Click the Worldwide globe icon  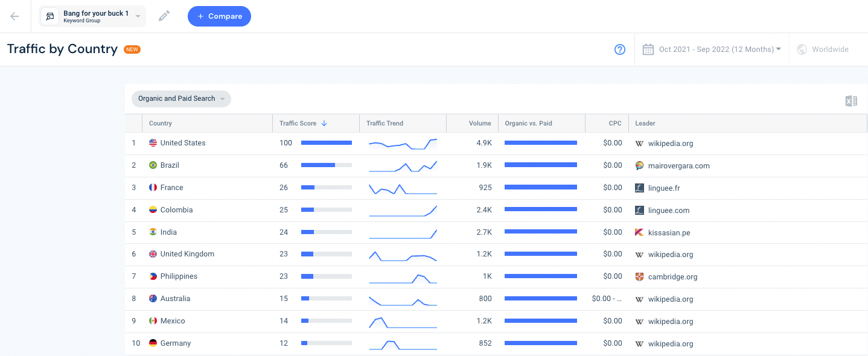(x=802, y=49)
